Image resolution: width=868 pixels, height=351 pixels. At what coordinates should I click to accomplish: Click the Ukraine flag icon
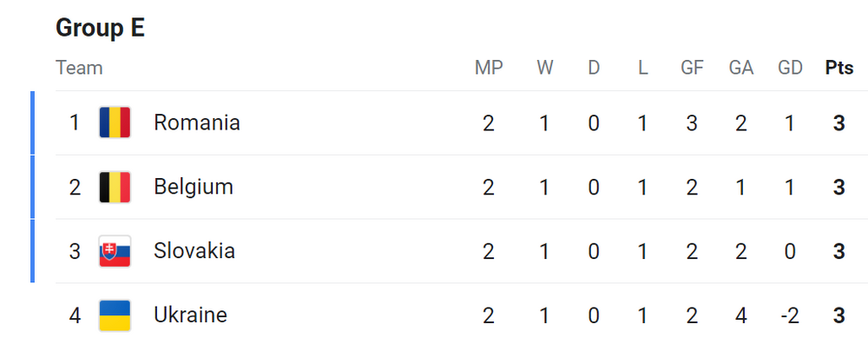click(115, 315)
